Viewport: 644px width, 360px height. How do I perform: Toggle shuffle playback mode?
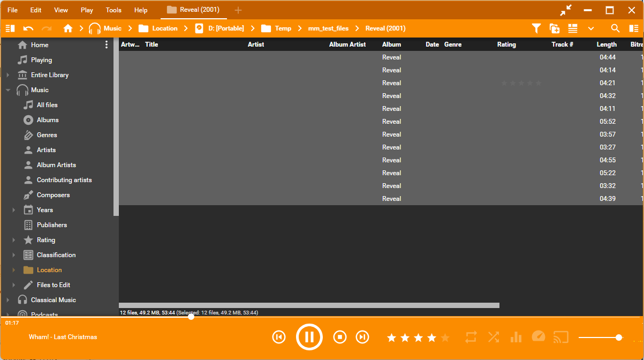point(493,337)
